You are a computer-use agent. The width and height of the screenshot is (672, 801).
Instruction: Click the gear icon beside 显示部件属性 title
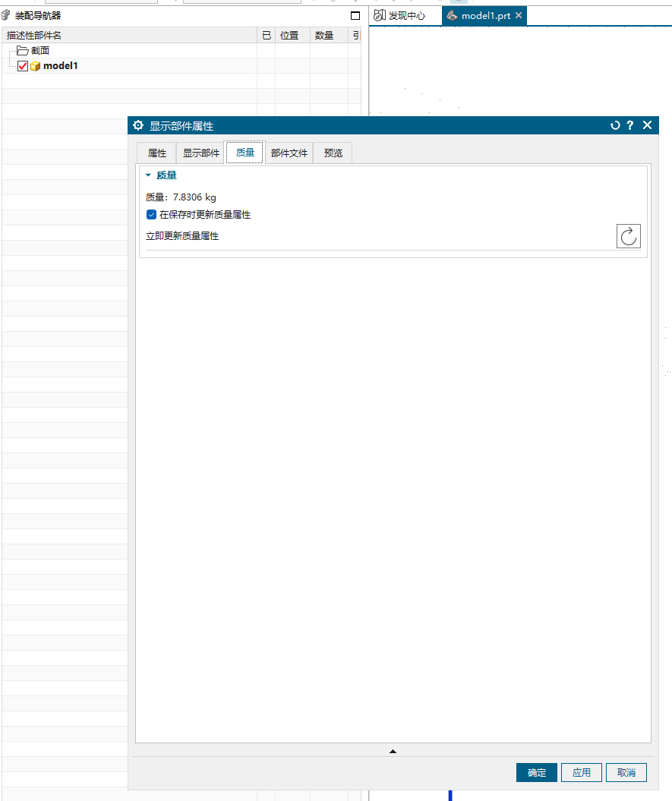tap(138, 125)
